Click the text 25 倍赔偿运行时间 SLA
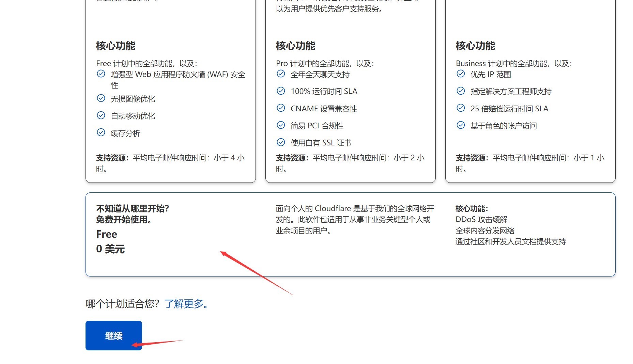The height and width of the screenshot is (364, 633). [509, 109]
